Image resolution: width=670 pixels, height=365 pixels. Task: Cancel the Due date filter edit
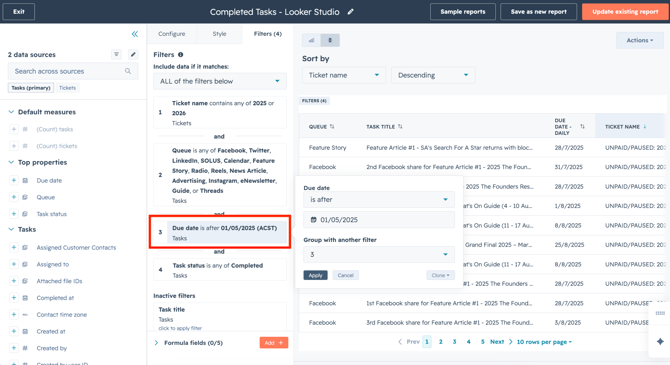point(345,275)
